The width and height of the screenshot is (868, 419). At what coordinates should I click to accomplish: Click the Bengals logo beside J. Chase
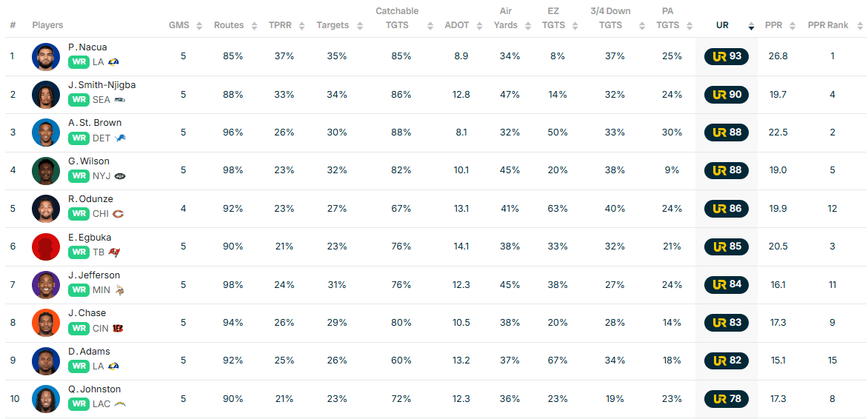[x=118, y=328]
